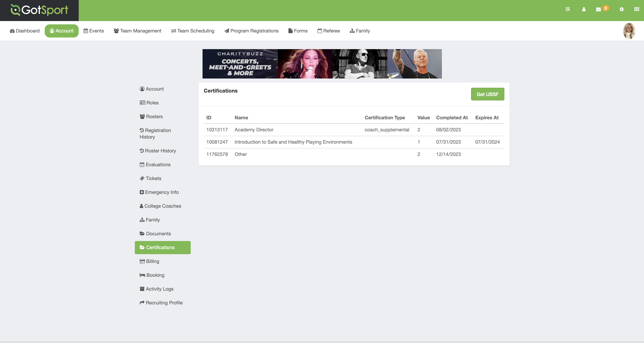Open College Coaches in the sidebar

tap(162, 206)
